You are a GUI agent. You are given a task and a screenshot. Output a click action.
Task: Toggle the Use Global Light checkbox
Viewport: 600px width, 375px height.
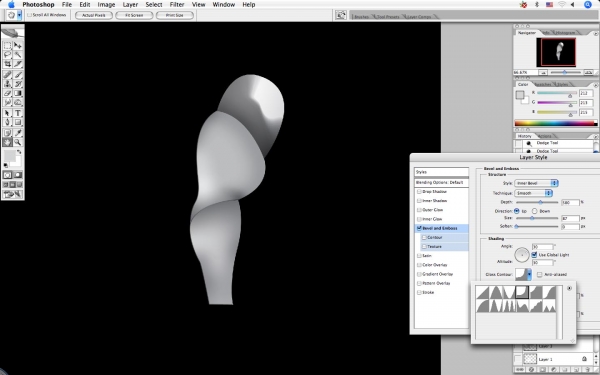tap(534, 254)
